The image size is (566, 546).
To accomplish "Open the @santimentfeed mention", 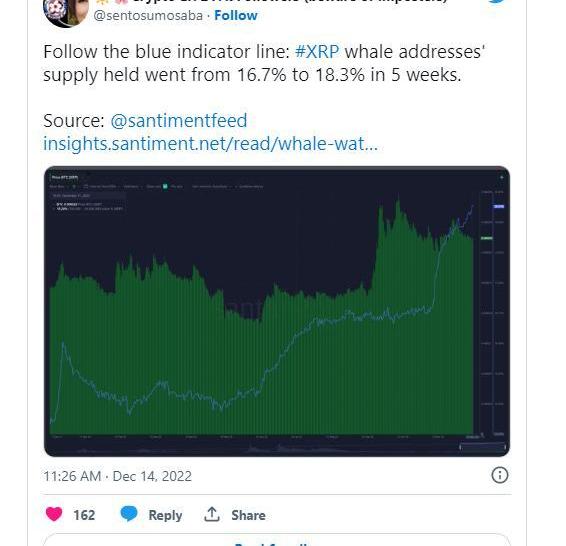I will click(x=179, y=121).
